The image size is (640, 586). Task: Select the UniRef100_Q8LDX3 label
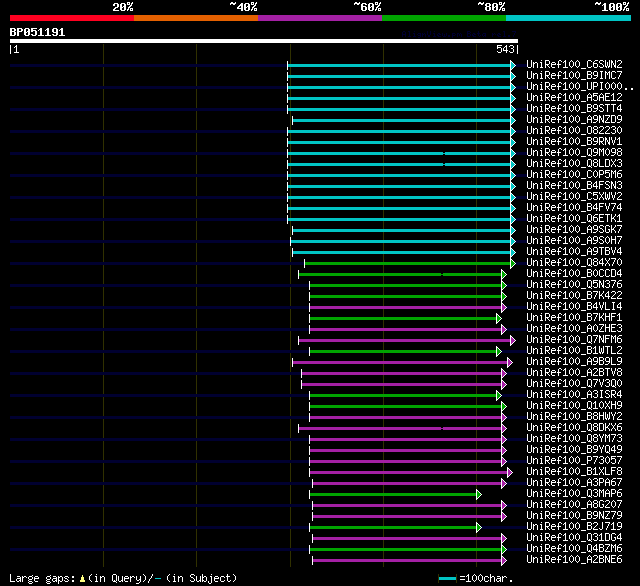[x=574, y=164]
